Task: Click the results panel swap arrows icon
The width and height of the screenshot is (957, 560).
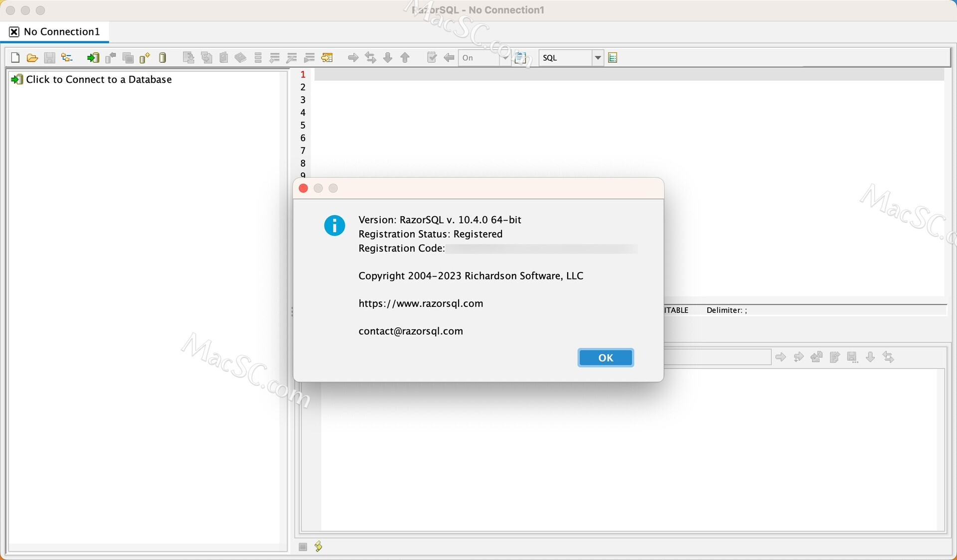Action: (888, 357)
